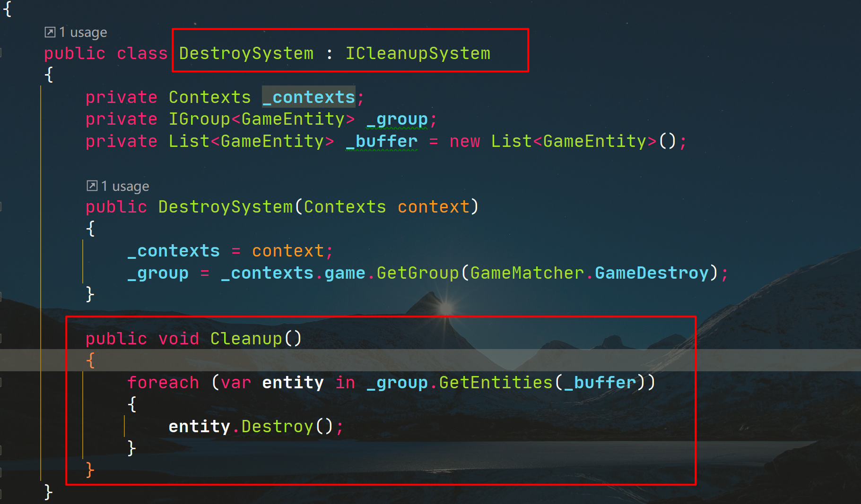861x504 pixels.
Task: Click context parameter in constructor signature
Action: click(x=434, y=207)
